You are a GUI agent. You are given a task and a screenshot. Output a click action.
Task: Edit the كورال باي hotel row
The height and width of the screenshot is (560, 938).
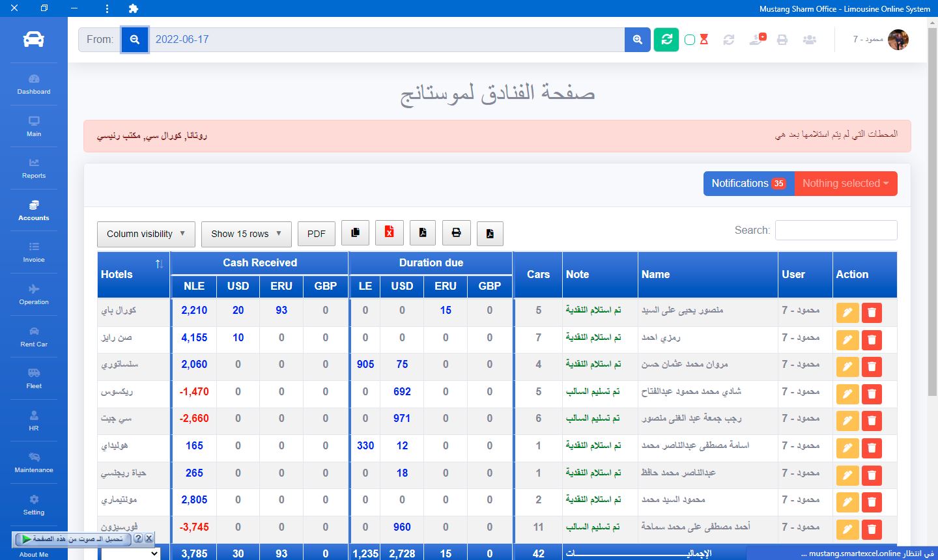847,313
